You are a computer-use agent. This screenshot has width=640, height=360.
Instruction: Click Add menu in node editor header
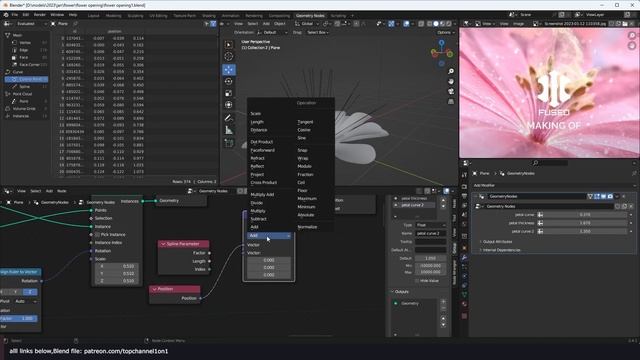(x=49, y=191)
